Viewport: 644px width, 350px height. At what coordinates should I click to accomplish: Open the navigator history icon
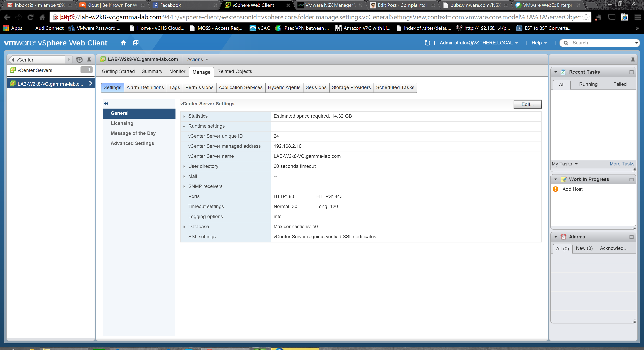pyautogui.click(x=79, y=60)
